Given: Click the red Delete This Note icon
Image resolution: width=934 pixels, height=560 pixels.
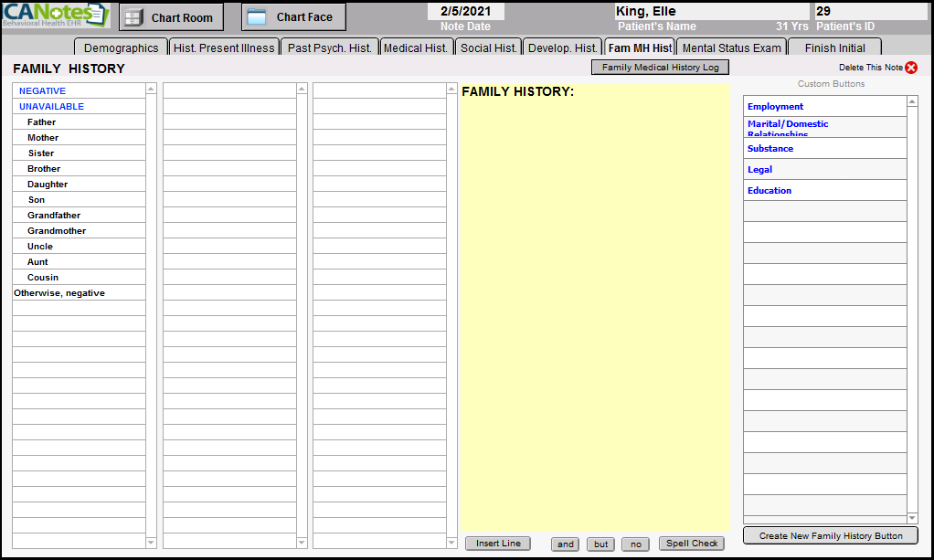Looking at the screenshot, I should [911, 68].
